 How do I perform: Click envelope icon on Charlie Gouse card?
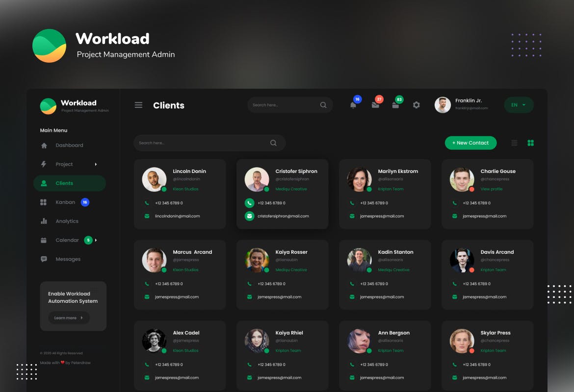point(454,216)
